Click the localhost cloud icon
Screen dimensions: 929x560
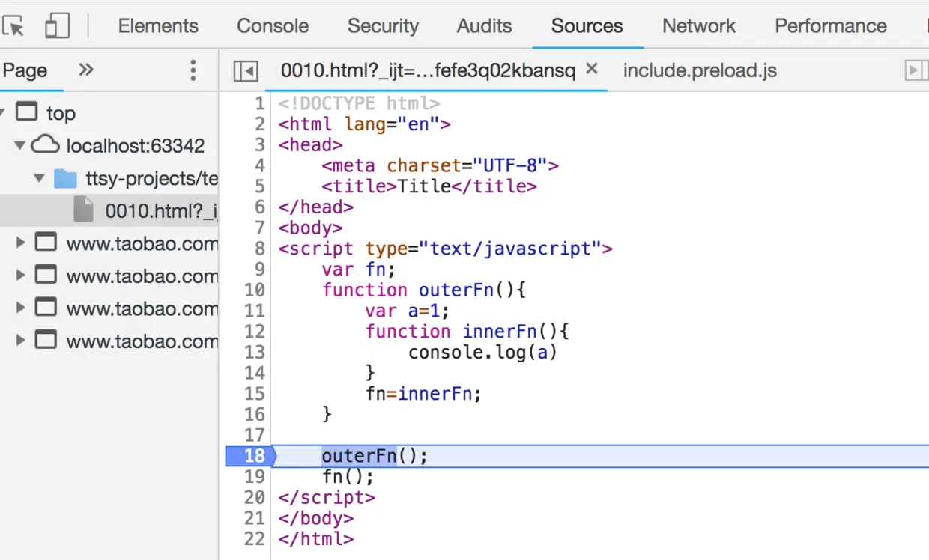[x=45, y=144]
